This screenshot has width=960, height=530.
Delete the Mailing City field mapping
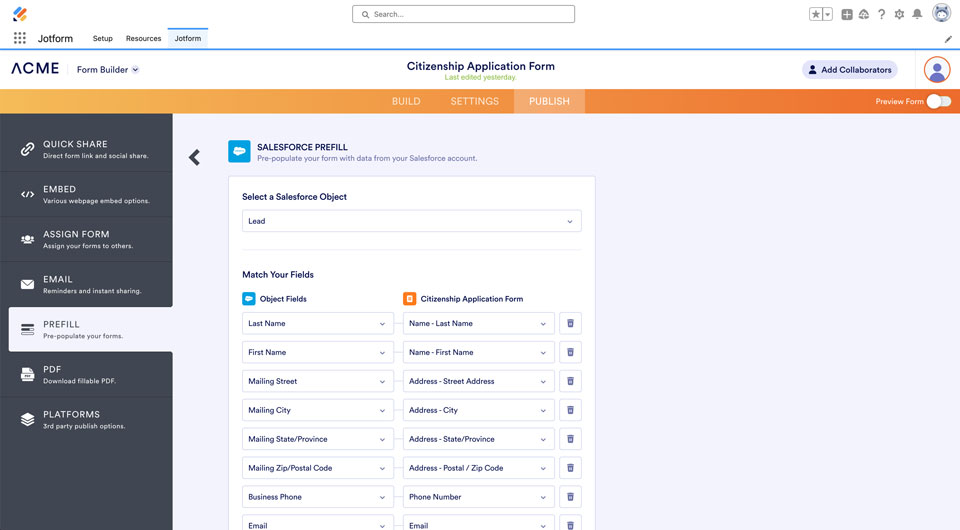tap(570, 410)
